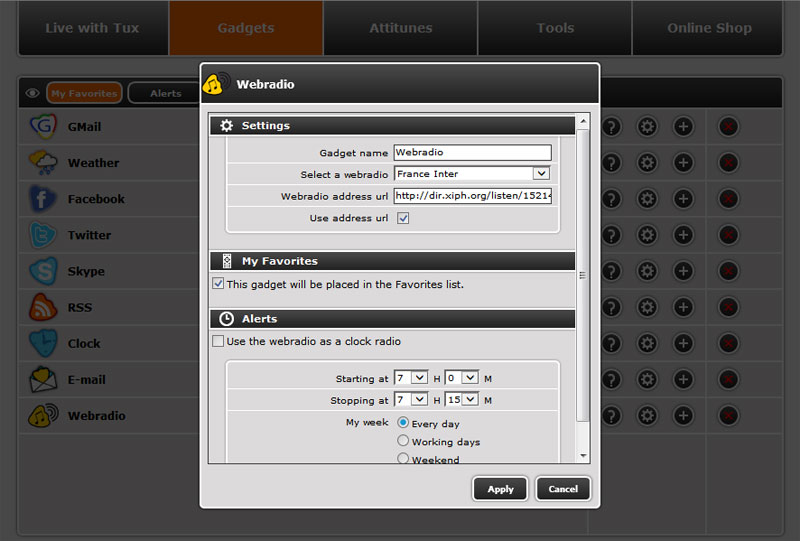Open the Online Shop tab
Viewport: 800px width, 541px height.
709,28
